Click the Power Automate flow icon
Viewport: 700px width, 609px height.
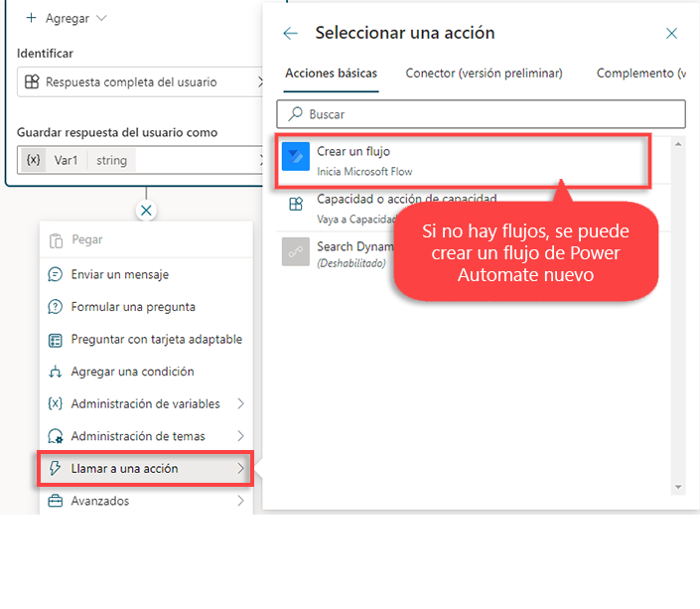pyautogui.click(x=296, y=156)
